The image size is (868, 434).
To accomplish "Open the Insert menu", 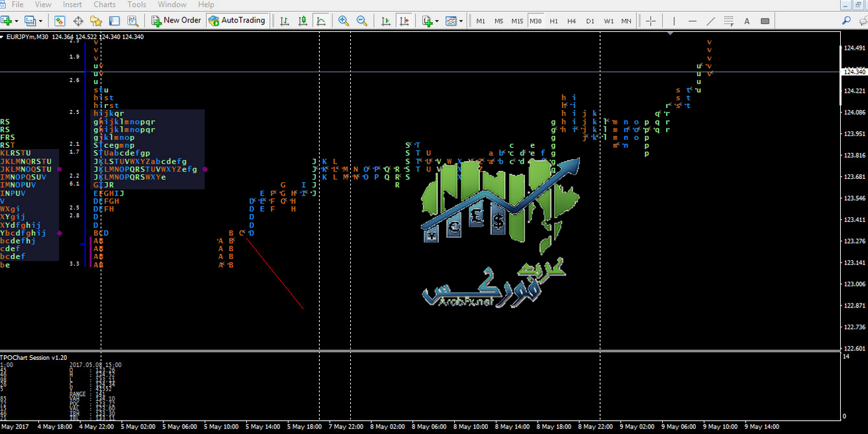I will click(x=72, y=5).
